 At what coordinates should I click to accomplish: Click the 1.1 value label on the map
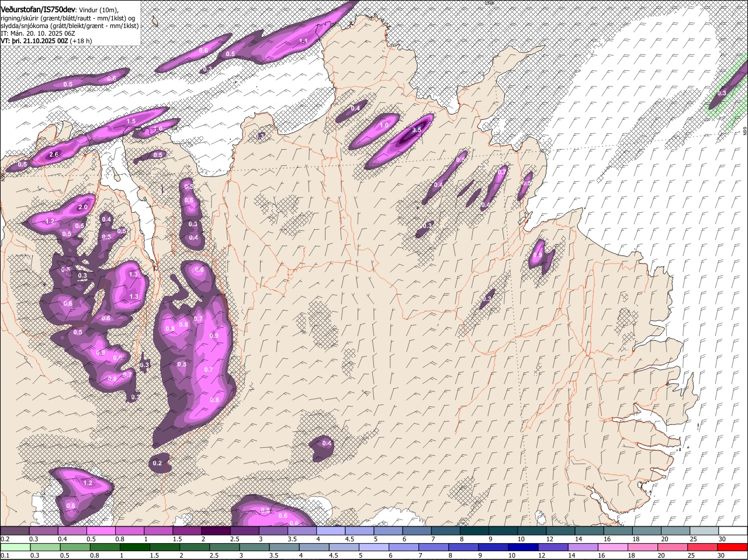(303, 41)
